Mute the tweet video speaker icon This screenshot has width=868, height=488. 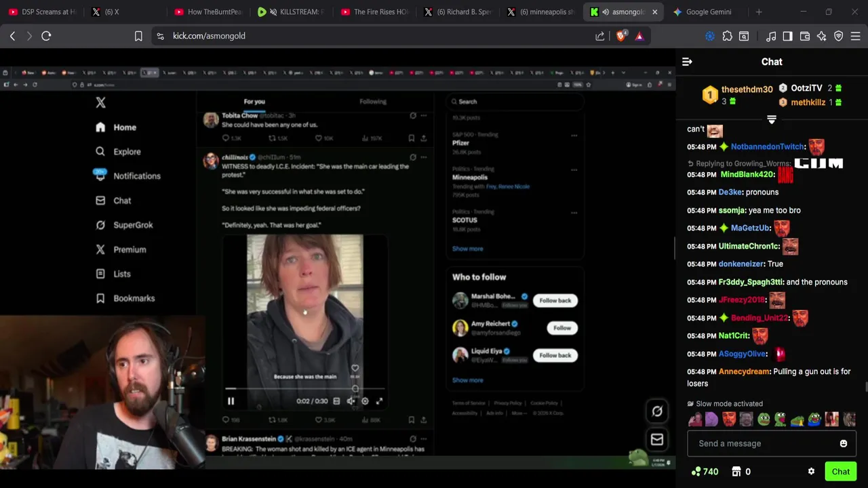(x=351, y=401)
